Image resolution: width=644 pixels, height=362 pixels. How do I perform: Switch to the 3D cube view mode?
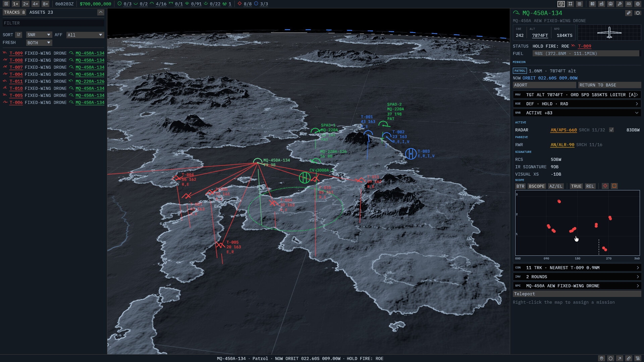click(561, 4)
